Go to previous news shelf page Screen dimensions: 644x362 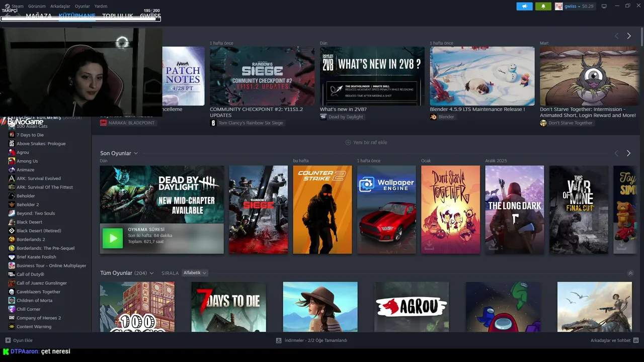(x=617, y=36)
